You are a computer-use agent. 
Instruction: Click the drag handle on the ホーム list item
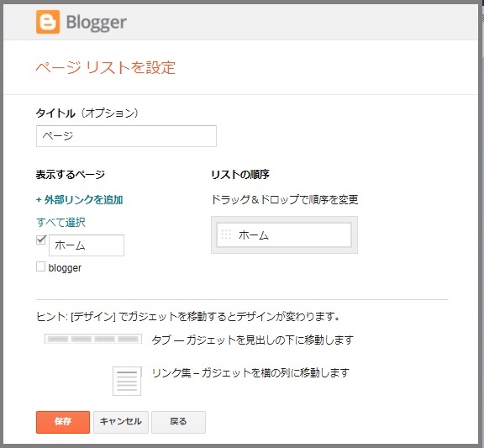tap(226, 235)
